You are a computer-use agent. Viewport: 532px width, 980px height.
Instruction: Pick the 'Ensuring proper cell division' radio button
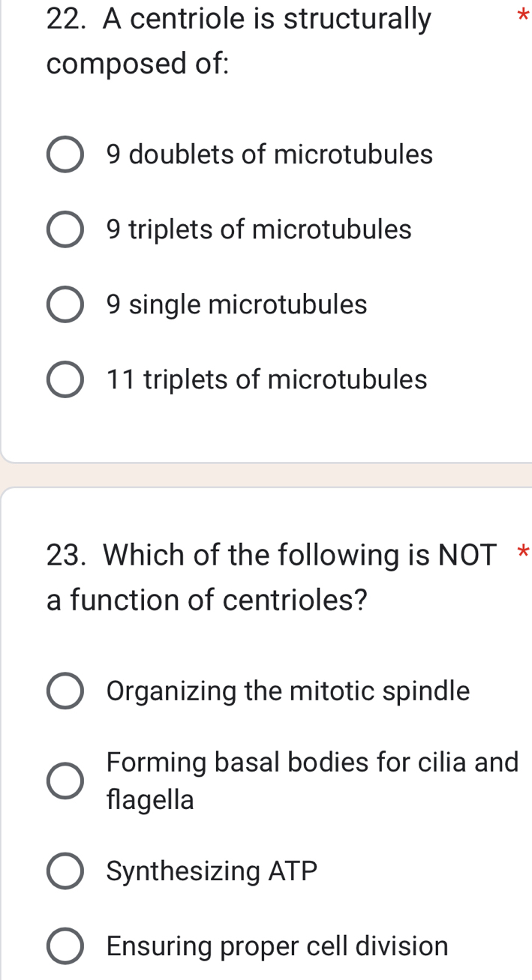65,946
